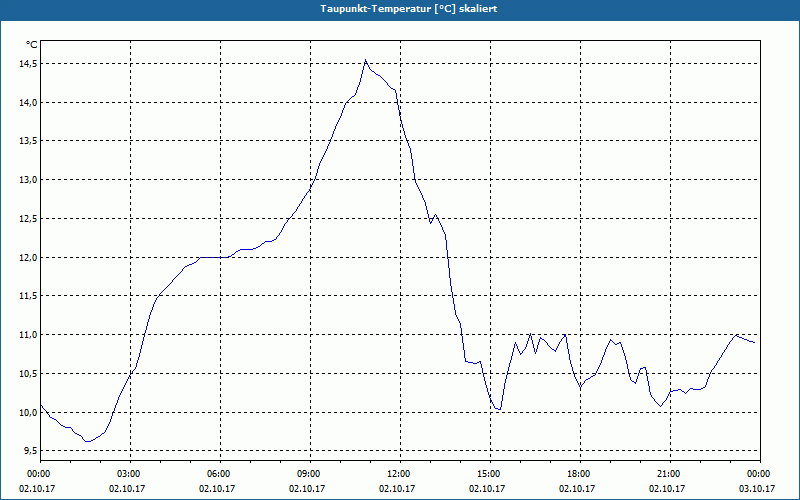Select the 10,0 y-axis tick label
The image size is (800, 500).
(29, 412)
